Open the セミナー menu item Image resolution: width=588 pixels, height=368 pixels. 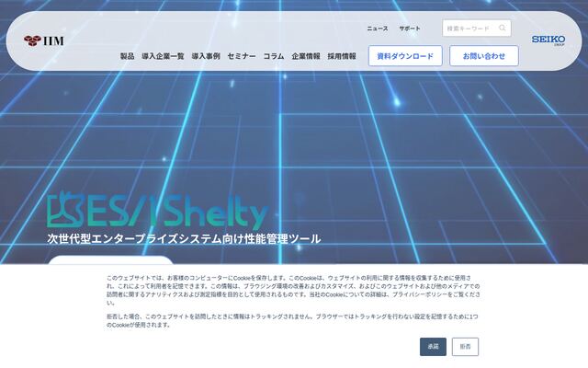point(242,56)
